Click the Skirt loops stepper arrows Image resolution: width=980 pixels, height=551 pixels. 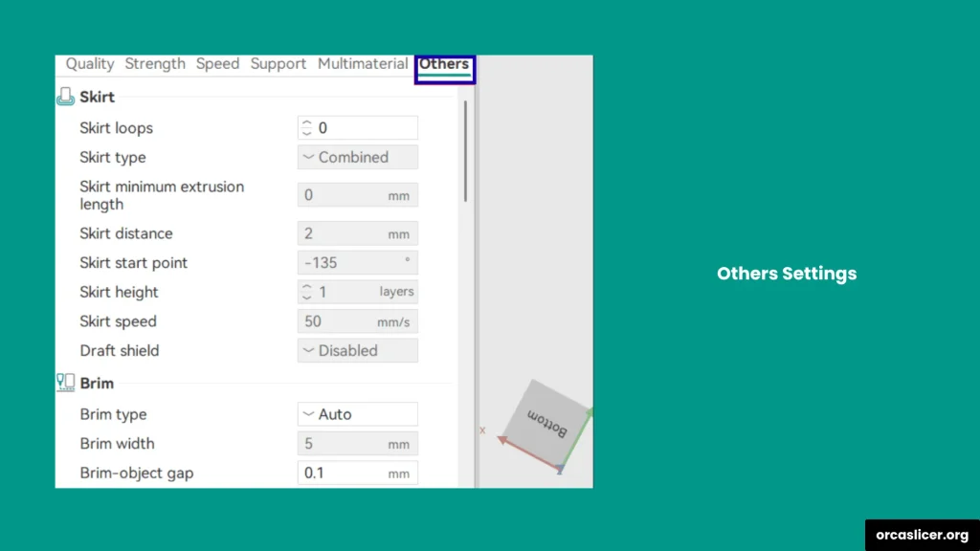(x=307, y=128)
